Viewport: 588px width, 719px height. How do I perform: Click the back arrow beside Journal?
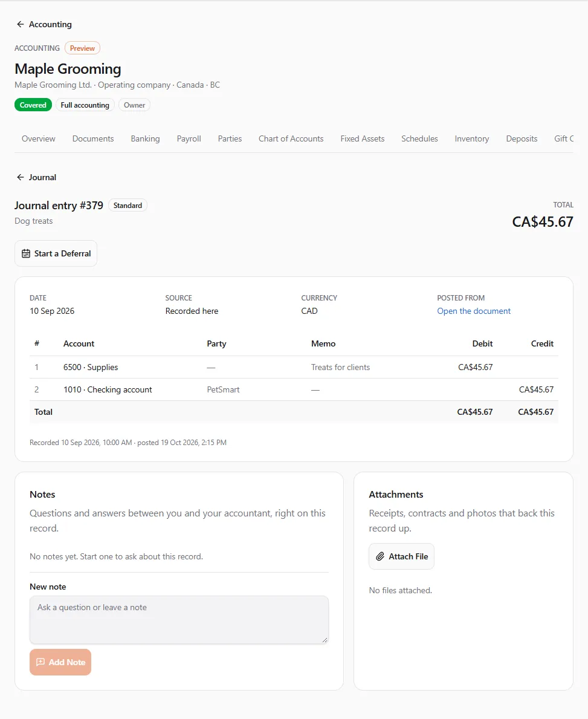pyautogui.click(x=20, y=177)
